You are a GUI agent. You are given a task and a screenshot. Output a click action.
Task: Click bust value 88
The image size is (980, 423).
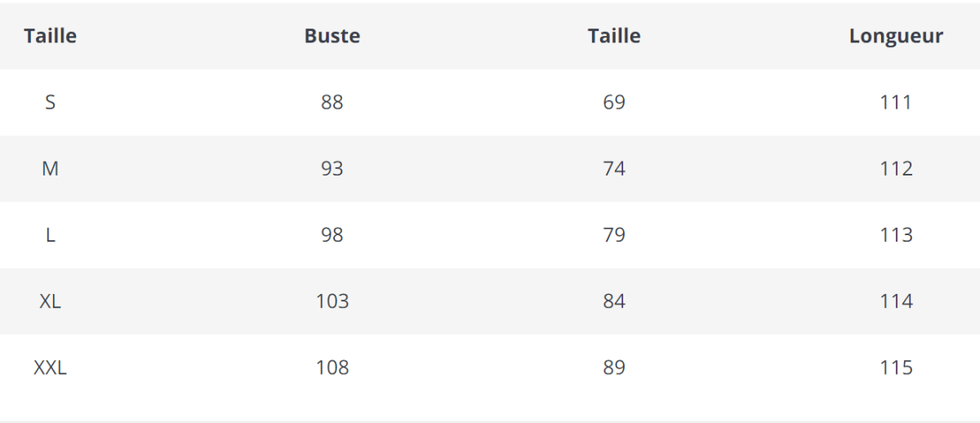coord(332,102)
